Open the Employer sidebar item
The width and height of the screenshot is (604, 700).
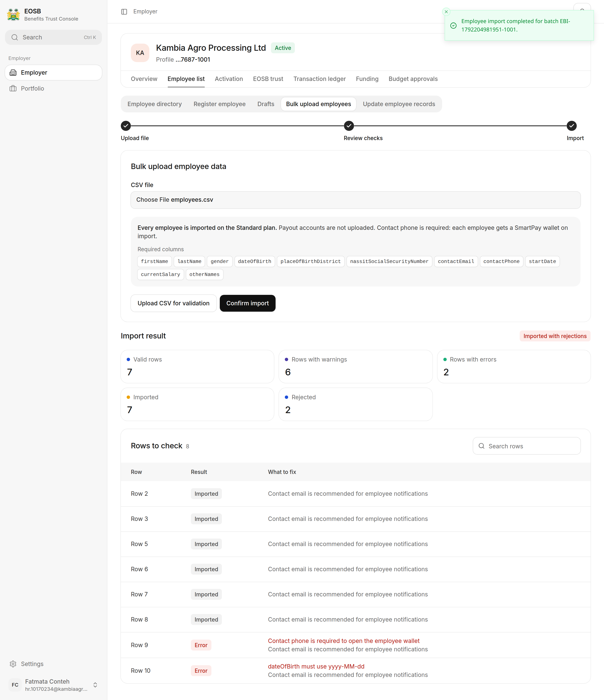pyautogui.click(x=53, y=73)
